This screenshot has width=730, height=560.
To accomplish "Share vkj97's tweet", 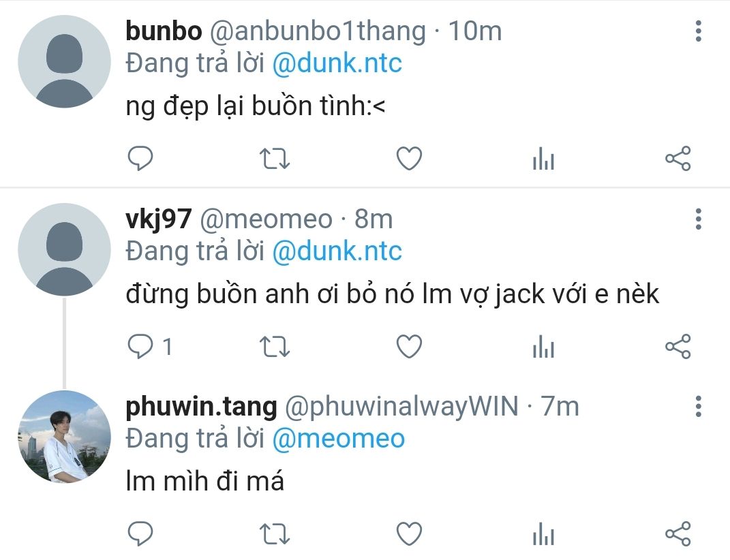I will [x=678, y=346].
